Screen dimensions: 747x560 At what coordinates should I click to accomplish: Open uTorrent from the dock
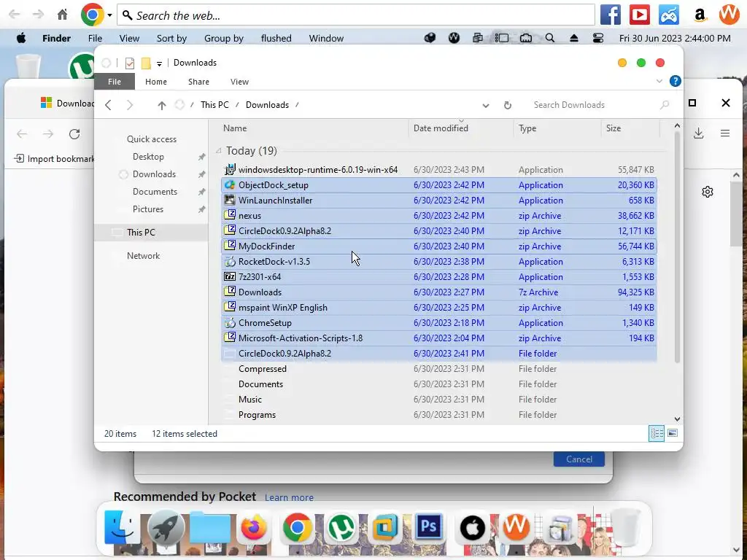(341, 528)
